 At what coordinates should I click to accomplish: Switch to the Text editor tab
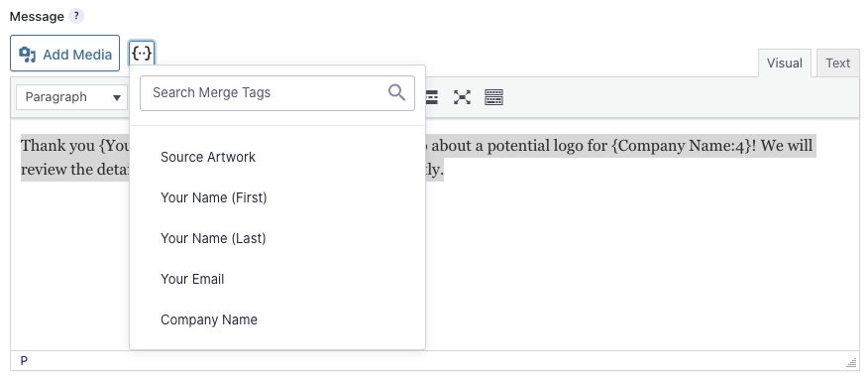(837, 63)
